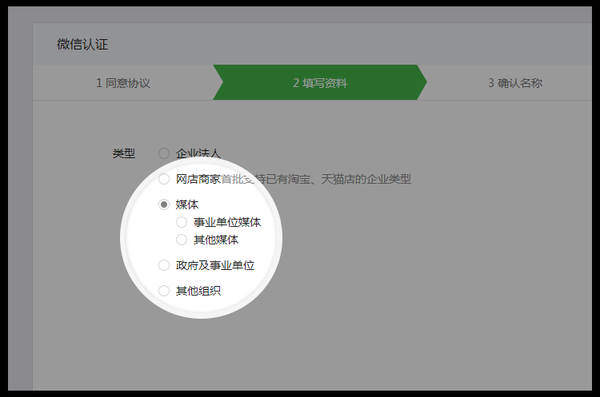
Task: Select the 其他组织 radio button
Action: click(164, 291)
